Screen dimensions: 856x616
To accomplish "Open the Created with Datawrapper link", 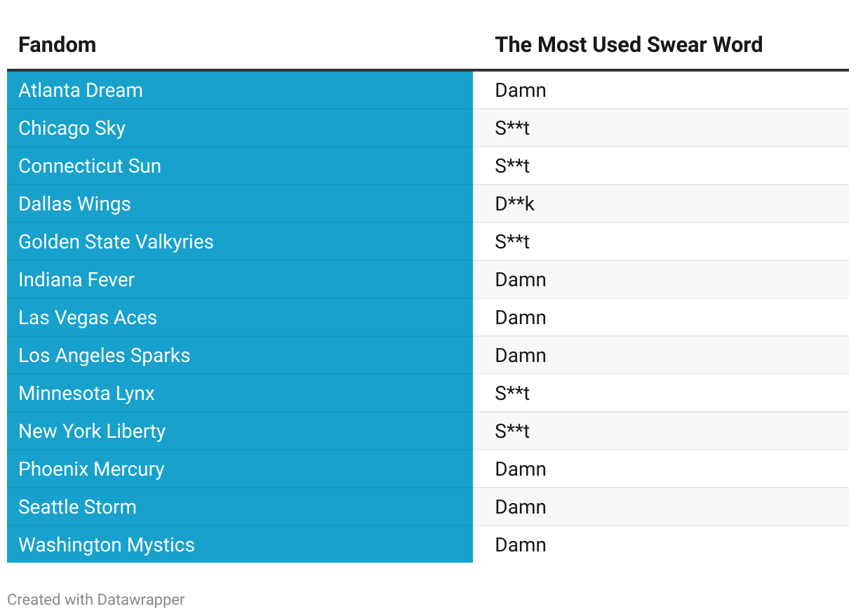I will click(x=96, y=600).
